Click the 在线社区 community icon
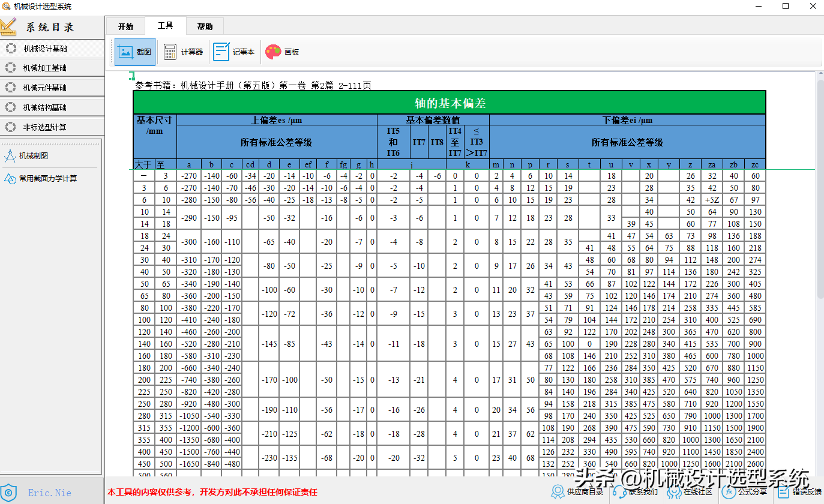This screenshot has height=504, width=824. click(673, 492)
